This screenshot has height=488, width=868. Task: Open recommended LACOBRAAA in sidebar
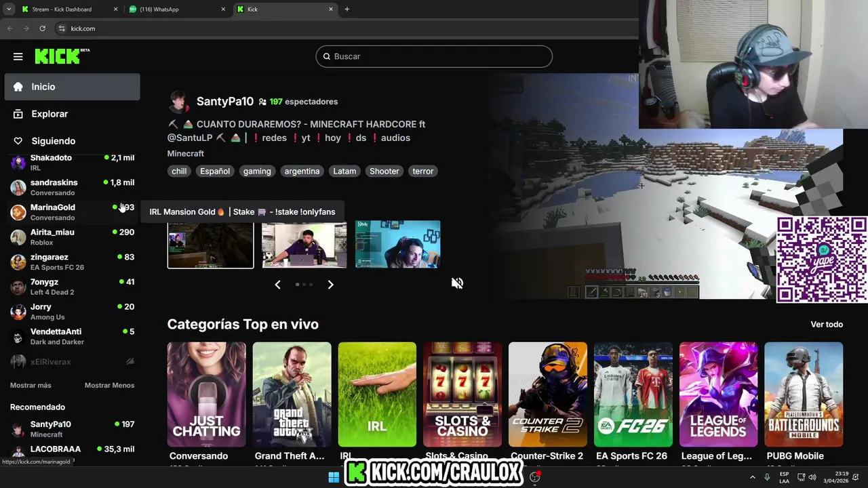click(72, 453)
